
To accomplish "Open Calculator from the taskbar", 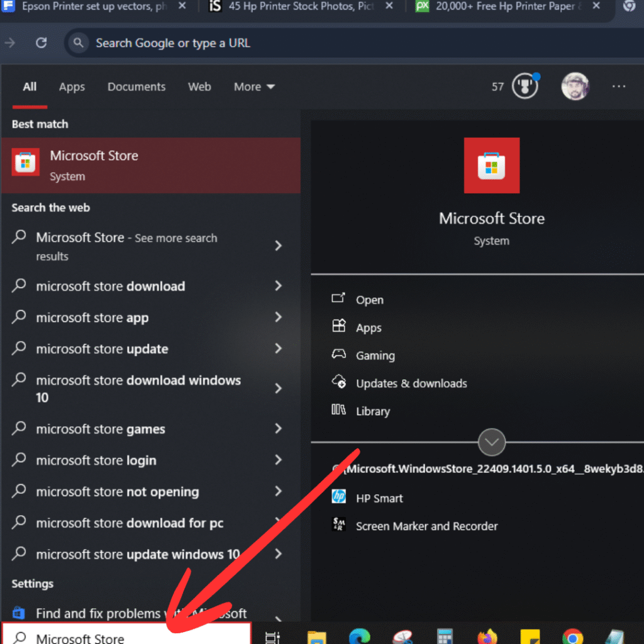I will pos(445,636).
